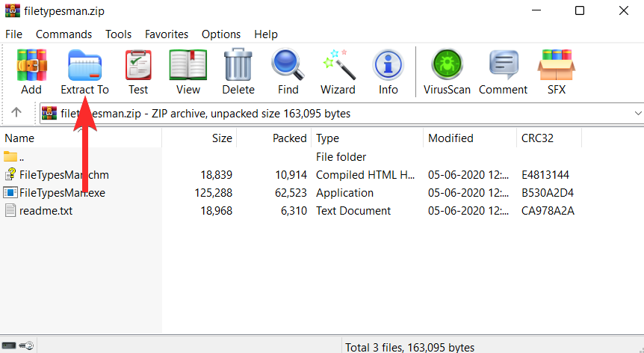The width and height of the screenshot is (644, 353).
Task: Expand the archive path dropdown arrow
Action: point(637,114)
